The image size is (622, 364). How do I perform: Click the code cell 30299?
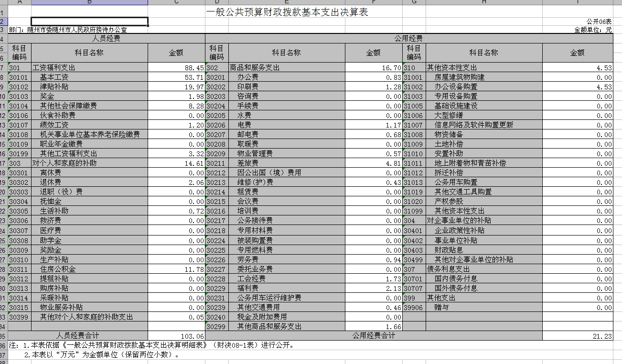click(x=216, y=326)
